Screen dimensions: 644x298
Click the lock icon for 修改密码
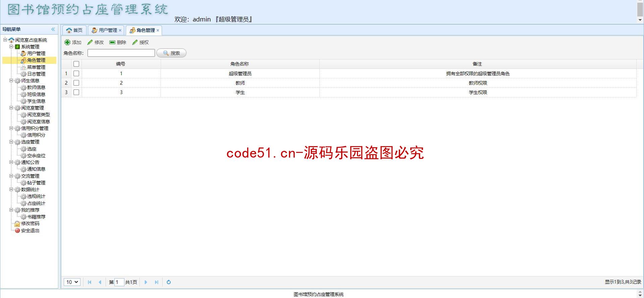pos(17,224)
